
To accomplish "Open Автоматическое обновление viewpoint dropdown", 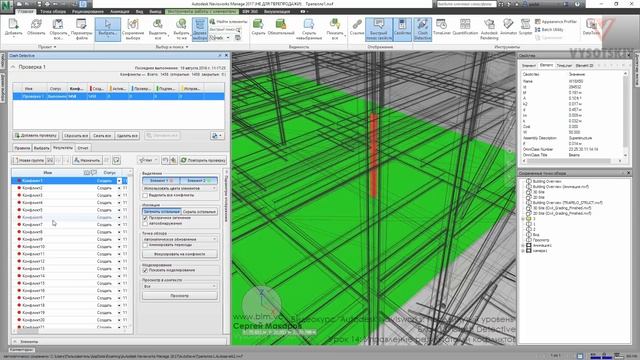I will click(180, 239).
